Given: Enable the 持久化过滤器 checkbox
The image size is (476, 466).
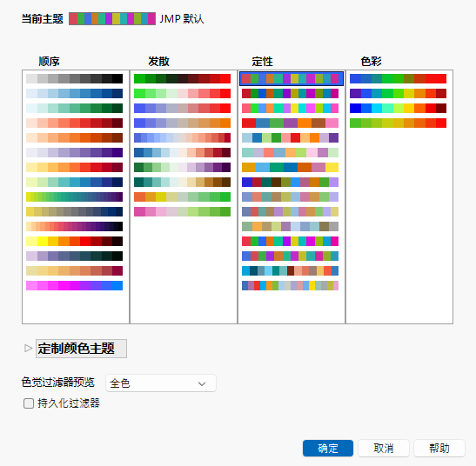Looking at the screenshot, I should tap(29, 403).
